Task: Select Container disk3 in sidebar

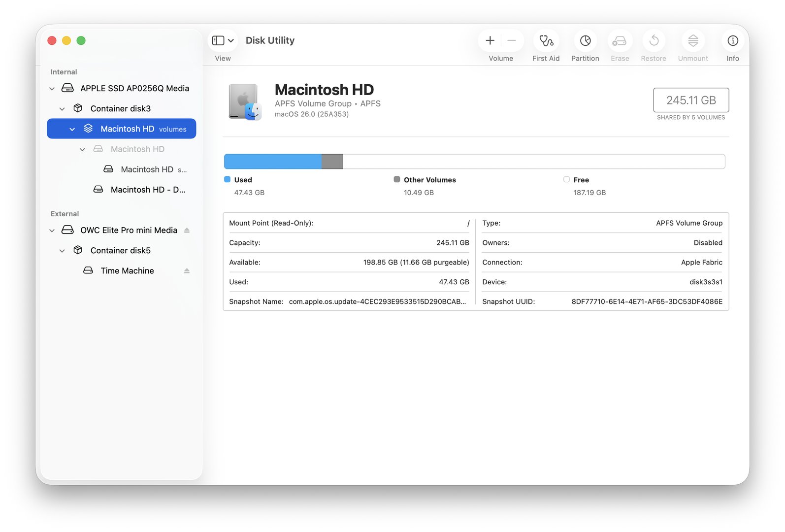Action: point(121,108)
